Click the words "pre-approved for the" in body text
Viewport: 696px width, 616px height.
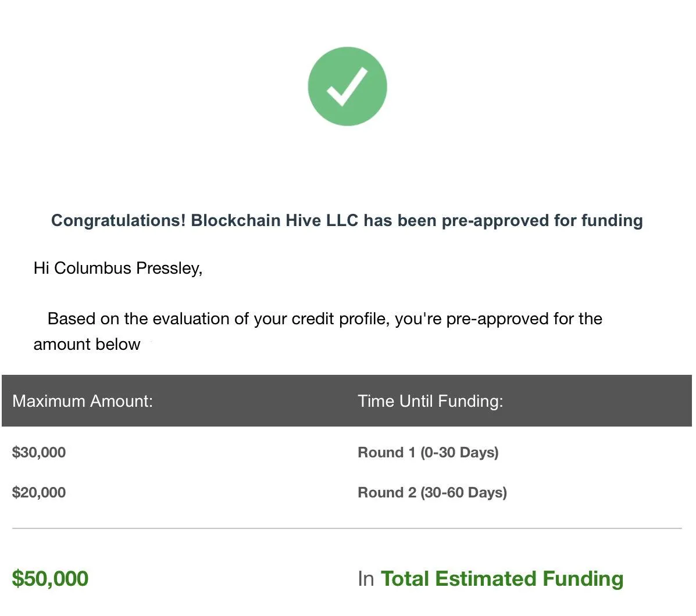tap(524, 319)
